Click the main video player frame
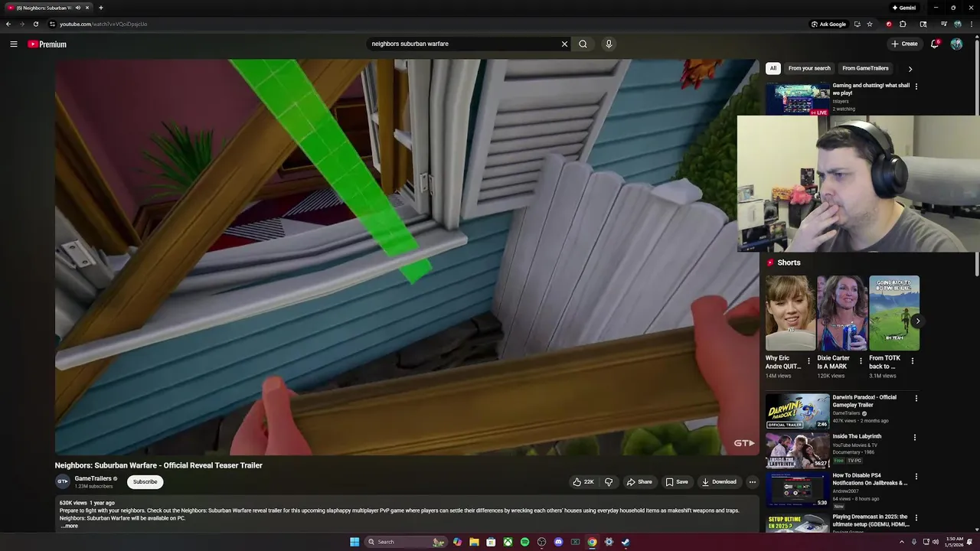The height and width of the screenshot is (551, 980). [407, 257]
